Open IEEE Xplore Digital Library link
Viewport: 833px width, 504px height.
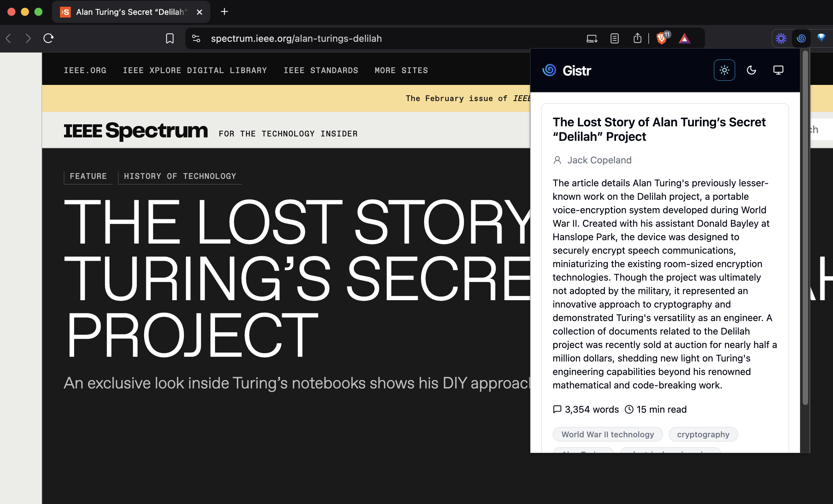click(x=195, y=70)
